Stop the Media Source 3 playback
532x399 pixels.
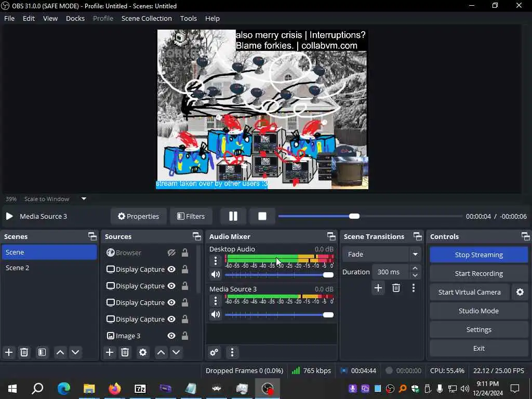[262, 216]
